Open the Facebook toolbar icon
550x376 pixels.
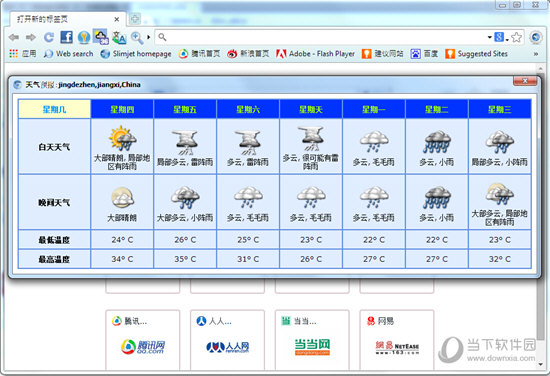[x=67, y=37]
